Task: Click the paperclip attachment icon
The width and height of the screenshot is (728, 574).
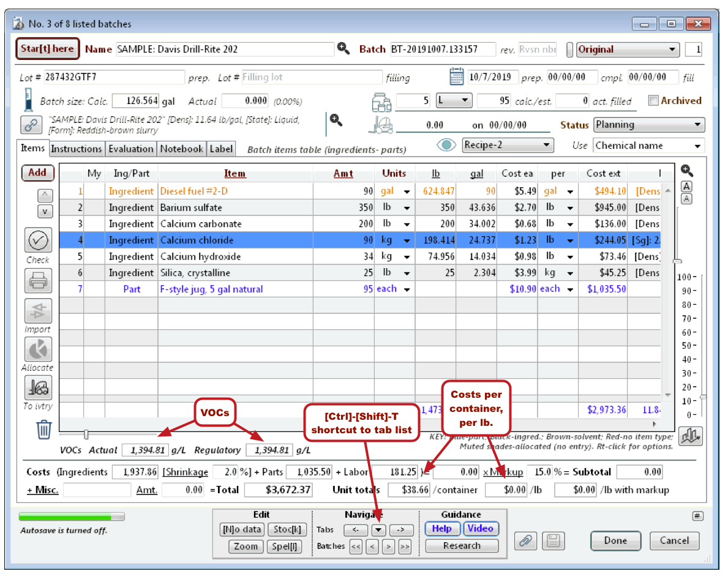Action: point(525,540)
